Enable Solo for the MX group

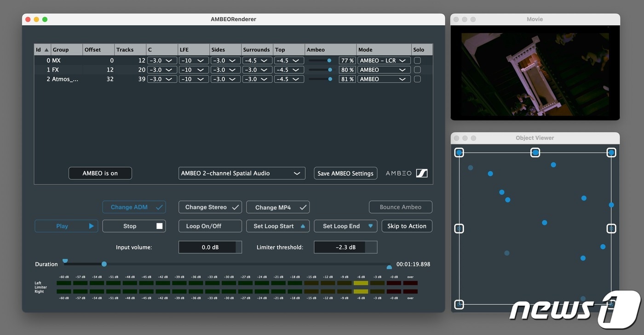click(417, 60)
